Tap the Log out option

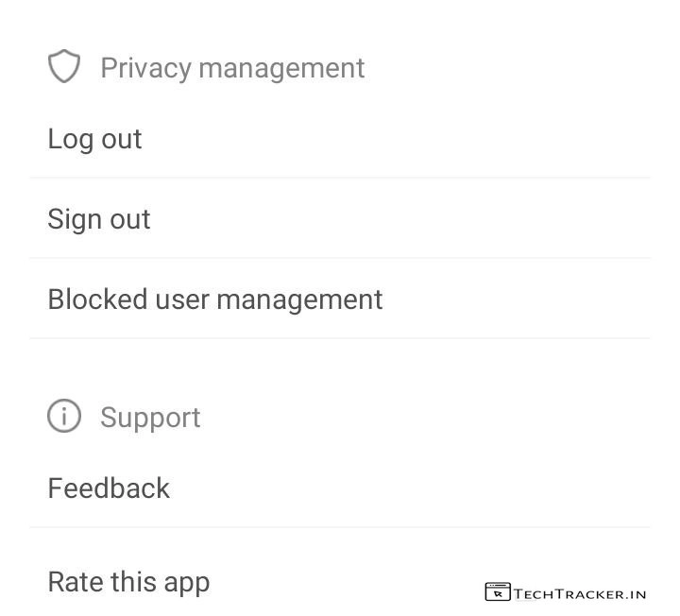(x=94, y=139)
